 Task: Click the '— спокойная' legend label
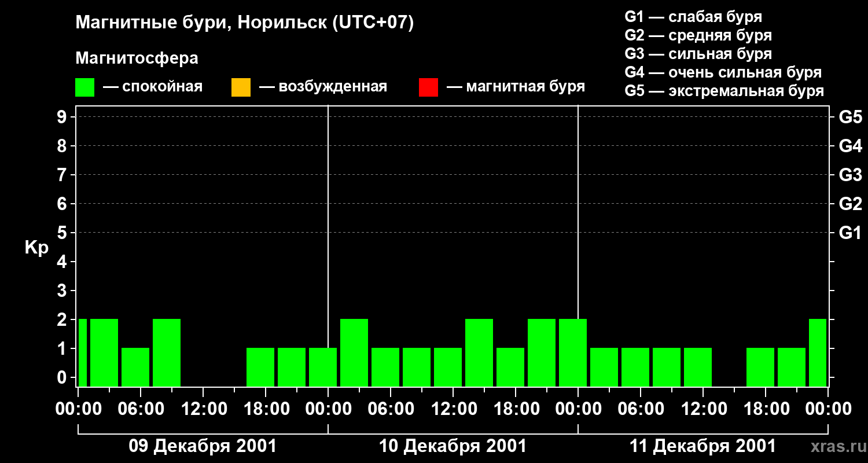point(153,87)
